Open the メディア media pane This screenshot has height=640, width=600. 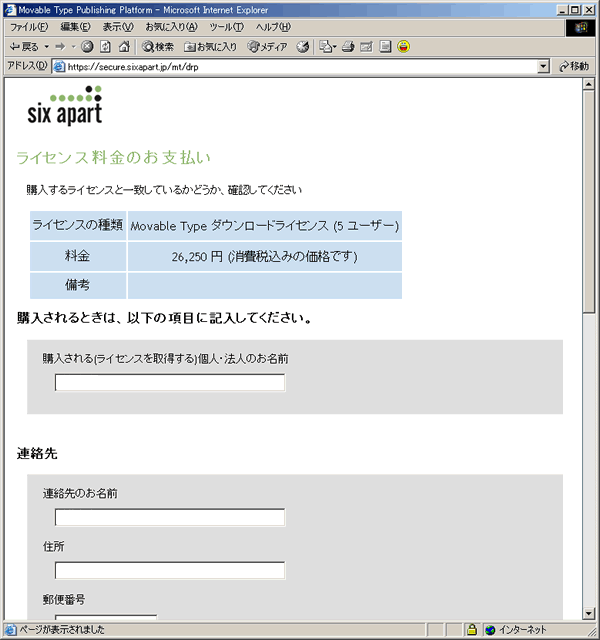268,47
